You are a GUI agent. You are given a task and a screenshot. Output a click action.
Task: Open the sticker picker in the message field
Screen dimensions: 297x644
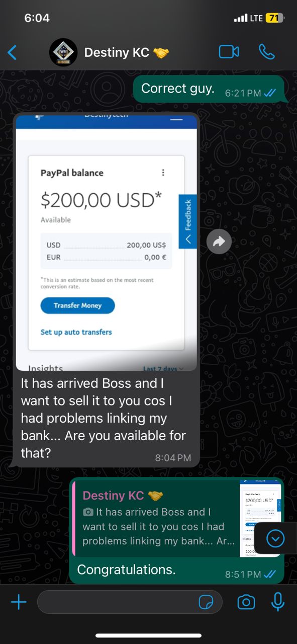point(207,602)
